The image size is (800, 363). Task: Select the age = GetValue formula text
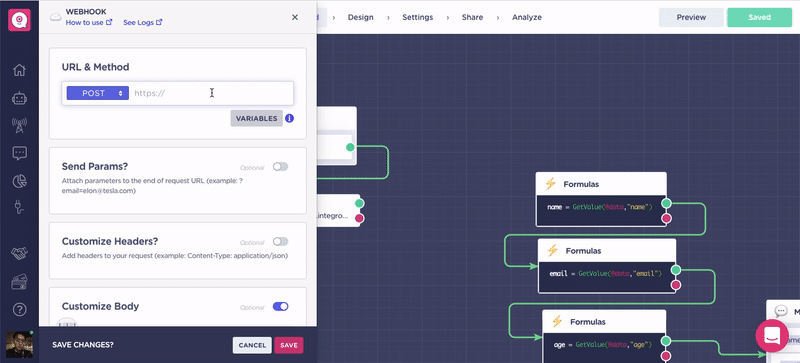[x=603, y=345]
